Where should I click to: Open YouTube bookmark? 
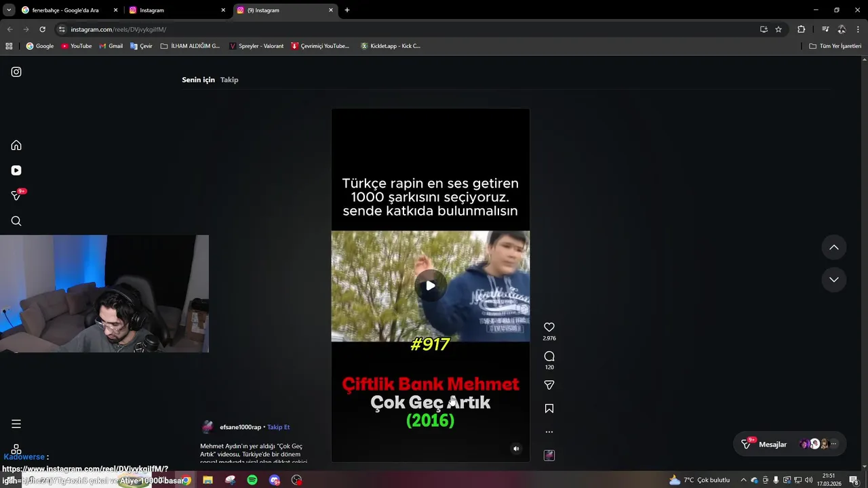77,46
